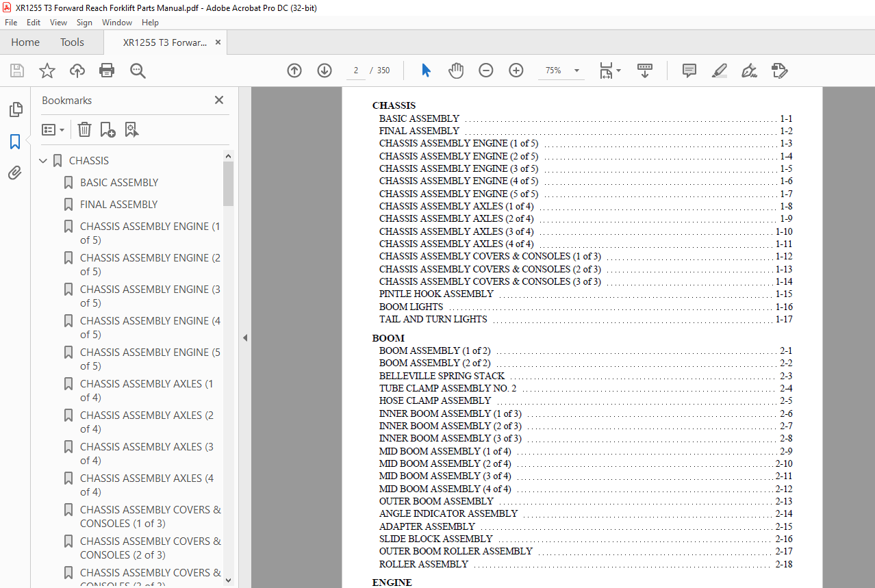Viewport: 875px width, 588px height.
Task: Add file to starred with star icon
Action: coord(47,71)
